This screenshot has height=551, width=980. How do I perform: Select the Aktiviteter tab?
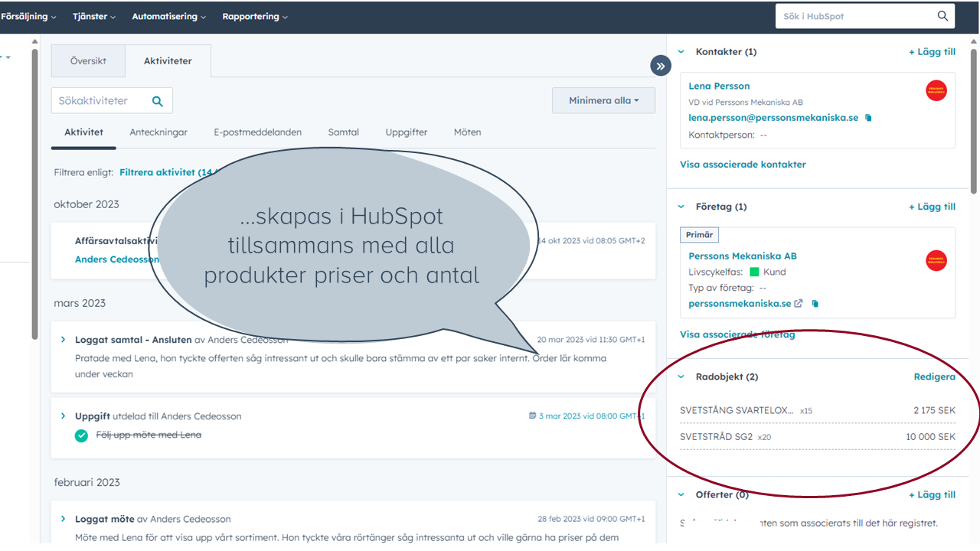coord(168,60)
